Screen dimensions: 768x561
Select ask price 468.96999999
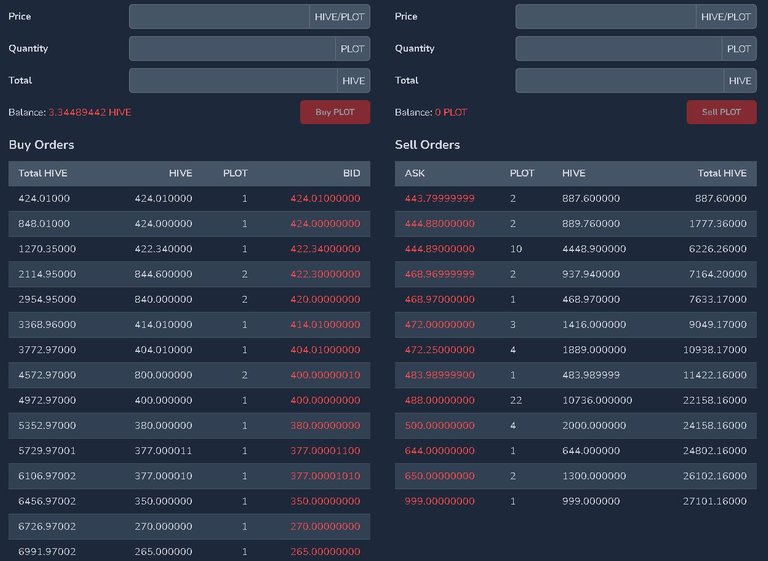click(440, 274)
